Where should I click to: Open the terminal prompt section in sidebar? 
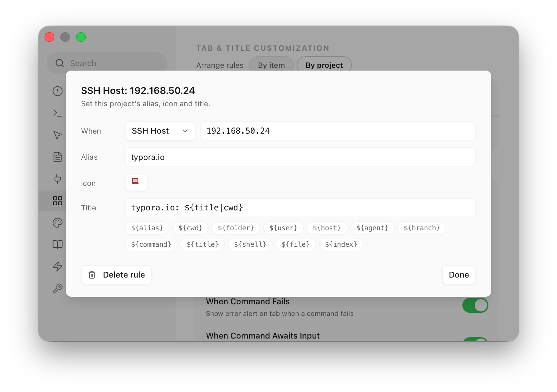point(58,113)
